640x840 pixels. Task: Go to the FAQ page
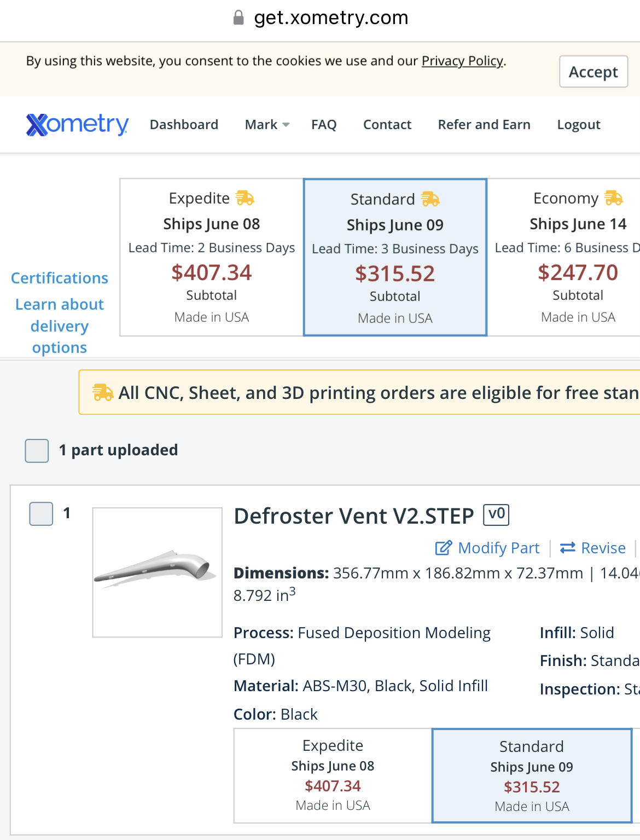coord(324,125)
